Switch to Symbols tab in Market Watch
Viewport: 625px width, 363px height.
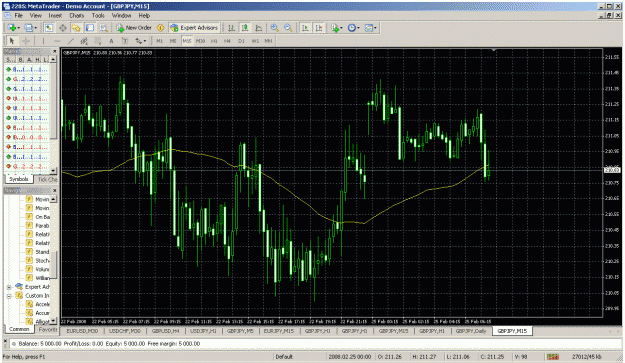click(19, 179)
